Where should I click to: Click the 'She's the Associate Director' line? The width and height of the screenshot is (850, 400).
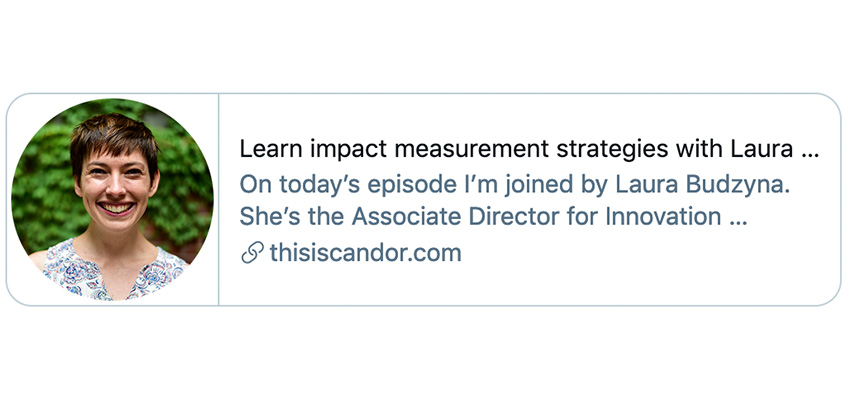493,217
